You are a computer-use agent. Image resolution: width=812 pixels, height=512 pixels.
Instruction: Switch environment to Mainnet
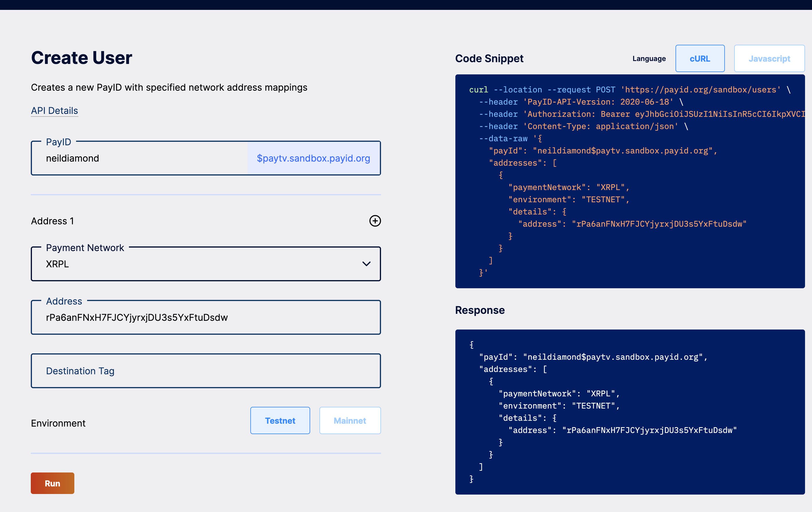350,420
